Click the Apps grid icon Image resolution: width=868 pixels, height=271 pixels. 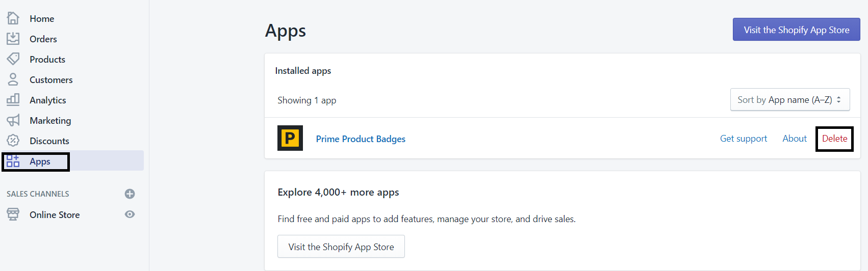(13, 161)
